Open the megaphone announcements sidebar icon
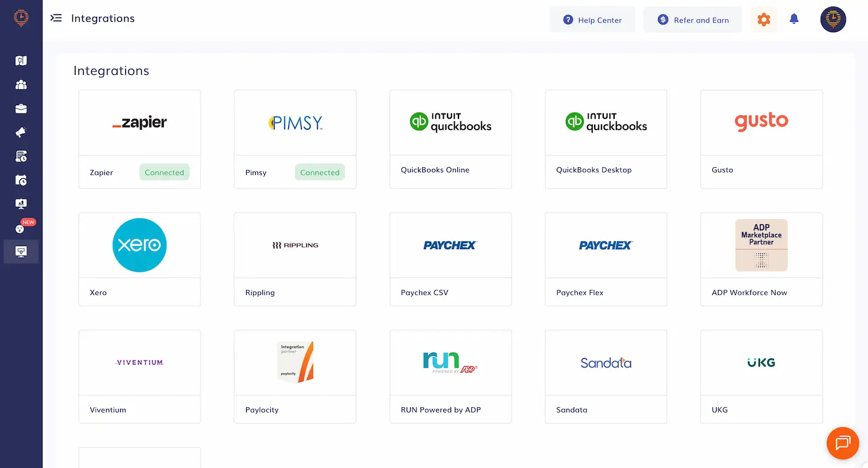 coord(21,133)
